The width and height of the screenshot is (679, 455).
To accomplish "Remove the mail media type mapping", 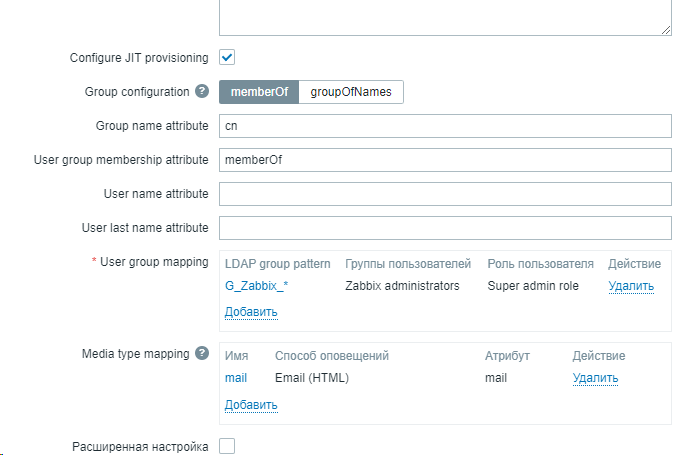I will click(595, 378).
